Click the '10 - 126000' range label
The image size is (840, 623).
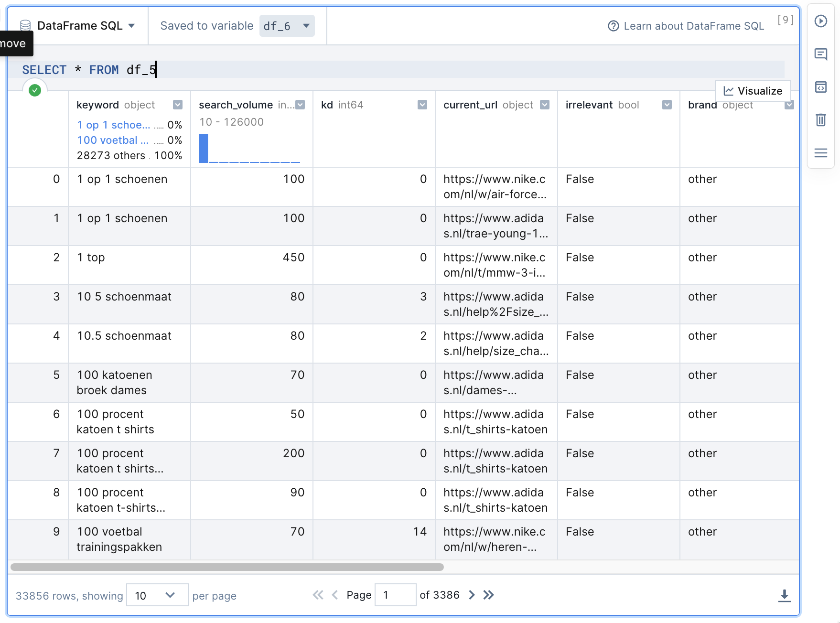pyautogui.click(x=231, y=122)
